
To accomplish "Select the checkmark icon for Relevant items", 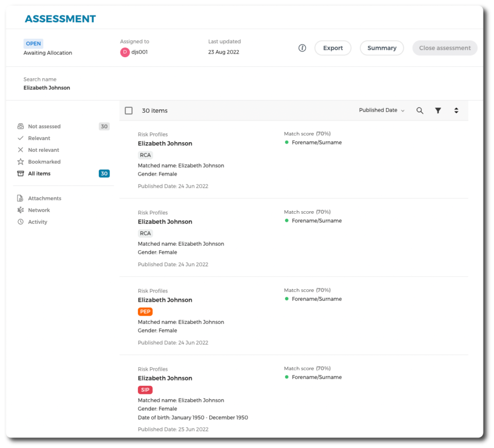I will click(21, 138).
